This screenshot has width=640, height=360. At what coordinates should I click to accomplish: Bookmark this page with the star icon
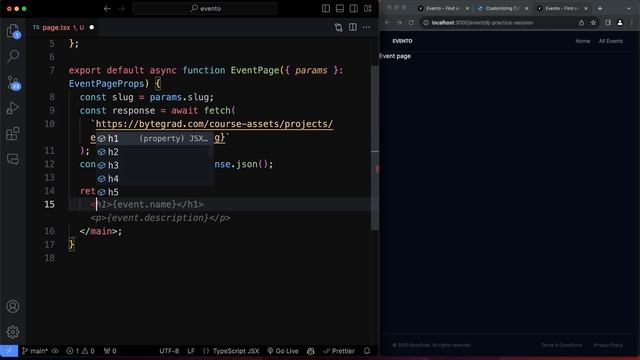point(593,23)
